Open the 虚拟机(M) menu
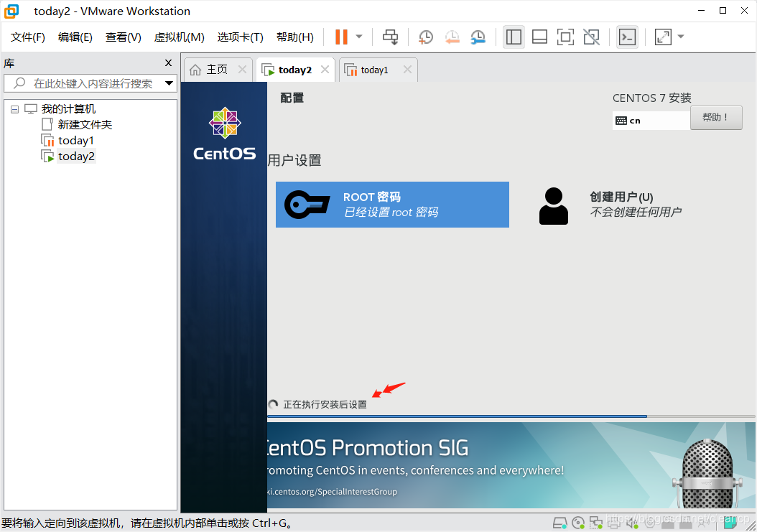Screen dimensions: 757x532 coord(179,37)
